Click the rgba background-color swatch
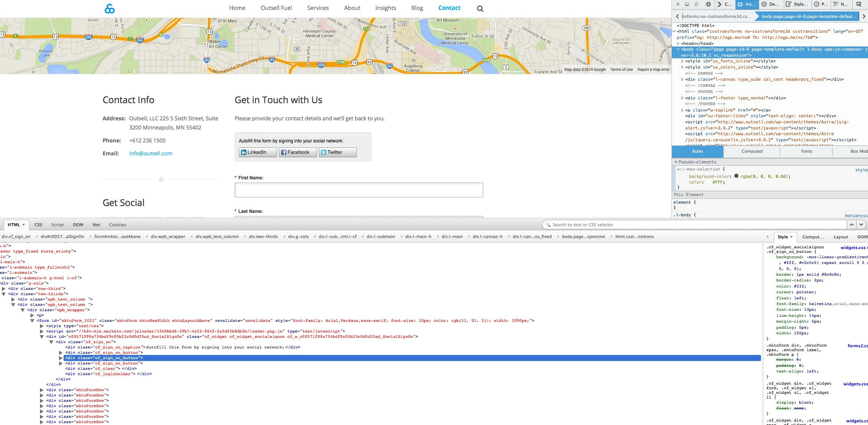Screen dimensions: 868x425 [x=736, y=176]
